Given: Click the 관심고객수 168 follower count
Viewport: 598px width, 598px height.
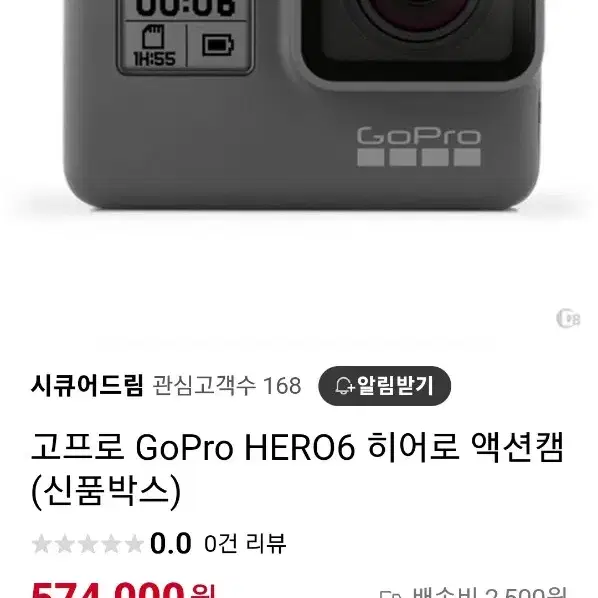Looking at the screenshot, I should [x=227, y=386].
